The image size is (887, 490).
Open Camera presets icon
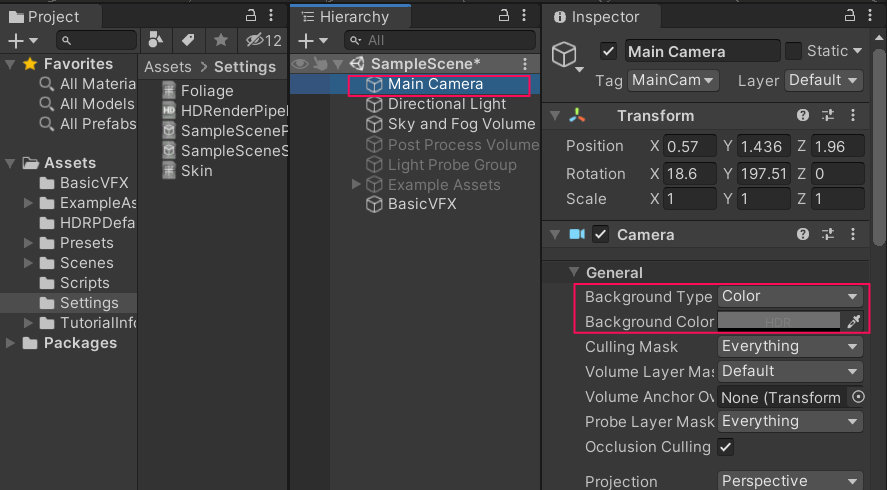pos(828,234)
